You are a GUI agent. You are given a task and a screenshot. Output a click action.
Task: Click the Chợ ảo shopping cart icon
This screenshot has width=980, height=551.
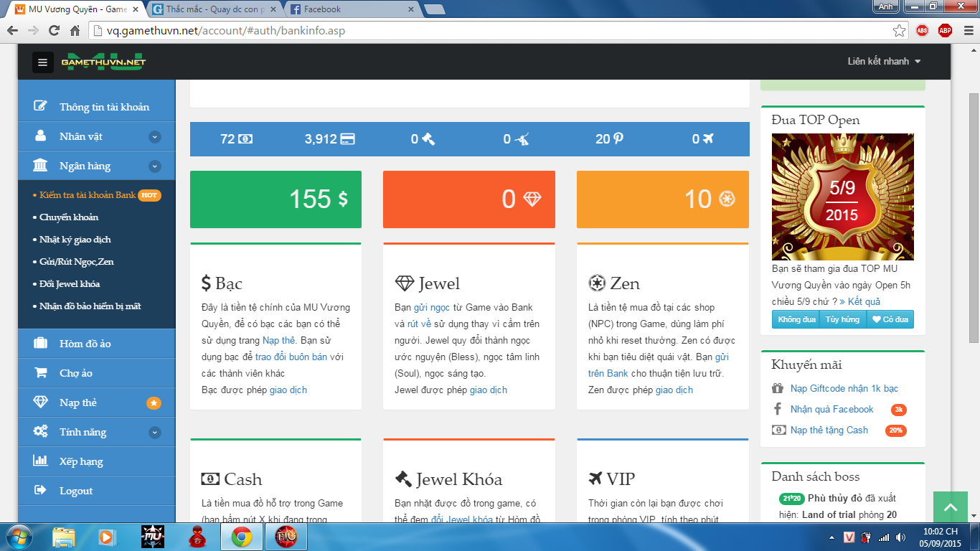(41, 373)
